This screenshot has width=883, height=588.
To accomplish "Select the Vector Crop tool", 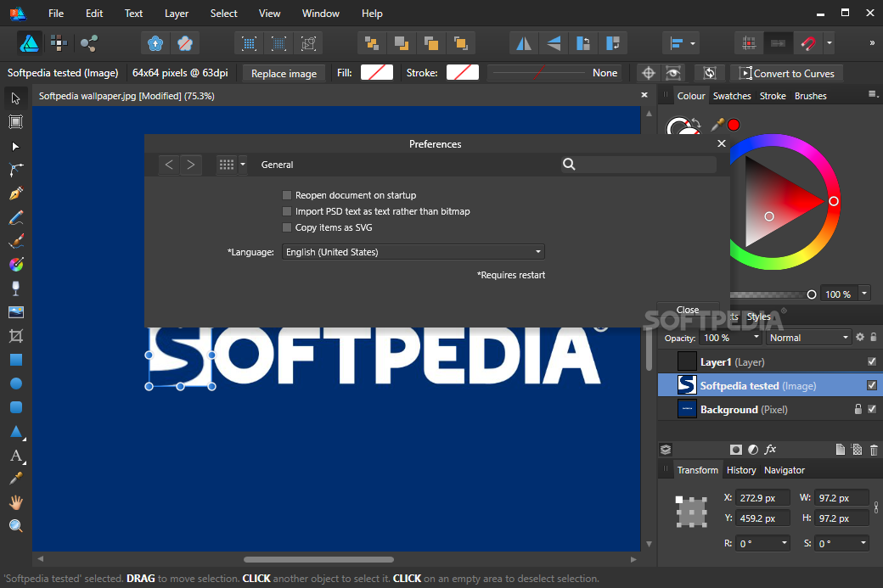I will [x=16, y=336].
